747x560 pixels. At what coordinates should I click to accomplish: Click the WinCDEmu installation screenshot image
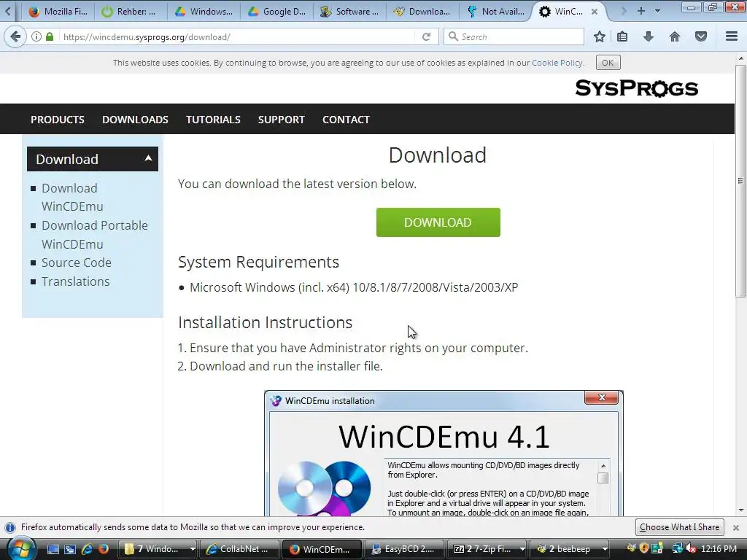pos(444,454)
